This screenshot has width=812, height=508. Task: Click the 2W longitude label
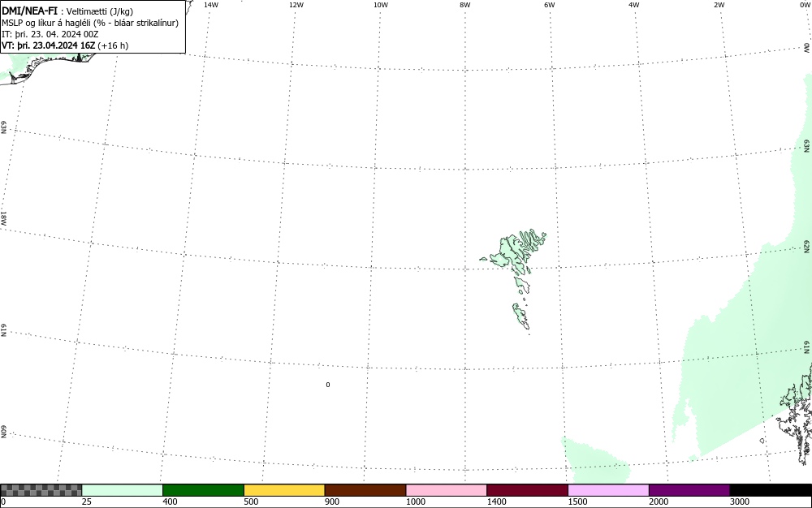pyautogui.click(x=719, y=5)
